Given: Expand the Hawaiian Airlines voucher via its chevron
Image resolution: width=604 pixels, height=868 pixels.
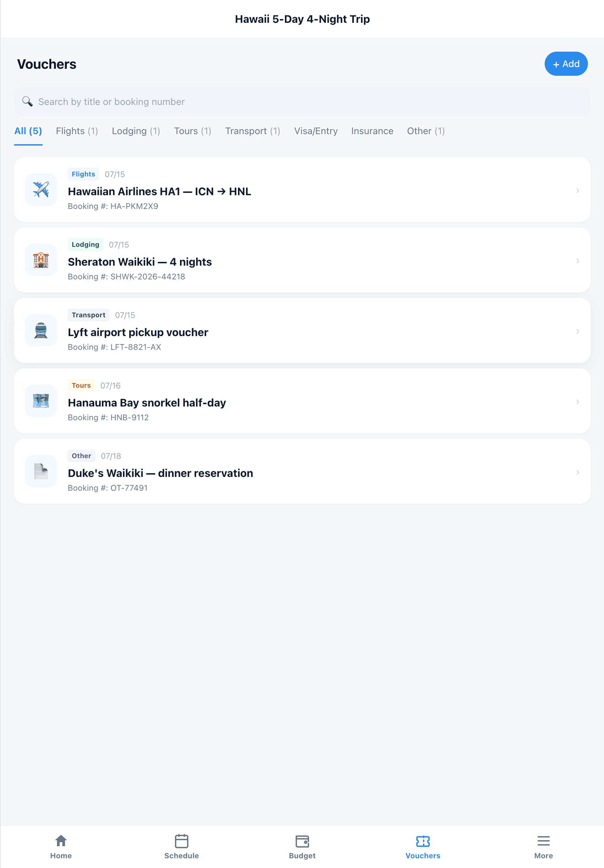Looking at the screenshot, I should coord(578,191).
